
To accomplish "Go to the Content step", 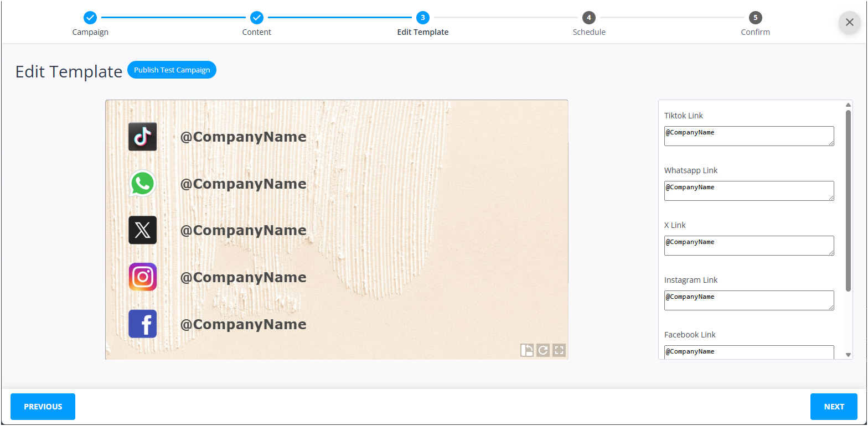I will click(256, 18).
